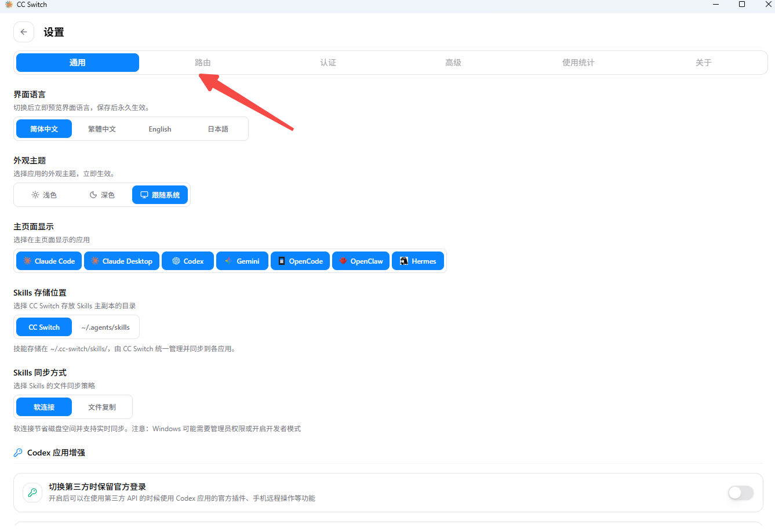Image resolution: width=775 pixels, height=532 pixels.
Task: Open the 使用统计 tab
Action: [x=578, y=63]
